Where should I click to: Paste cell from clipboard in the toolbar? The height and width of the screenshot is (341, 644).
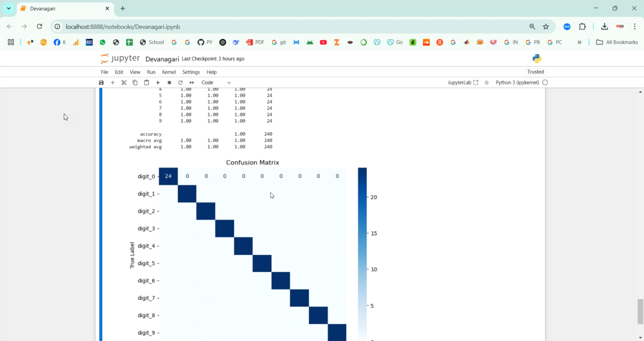pyautogui.click(x=146, y=82)
